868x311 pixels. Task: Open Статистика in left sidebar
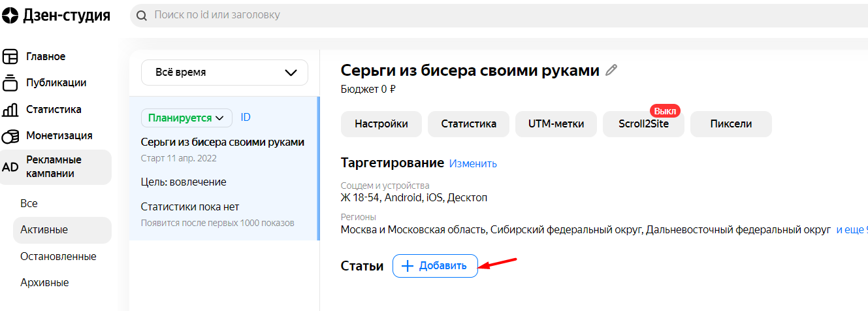click(54, 109)
